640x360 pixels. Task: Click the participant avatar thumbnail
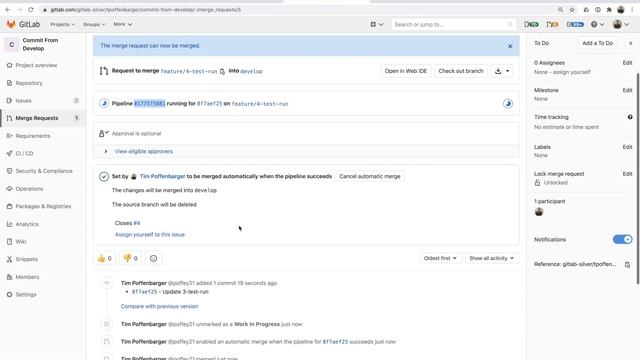tap(539, 212)
